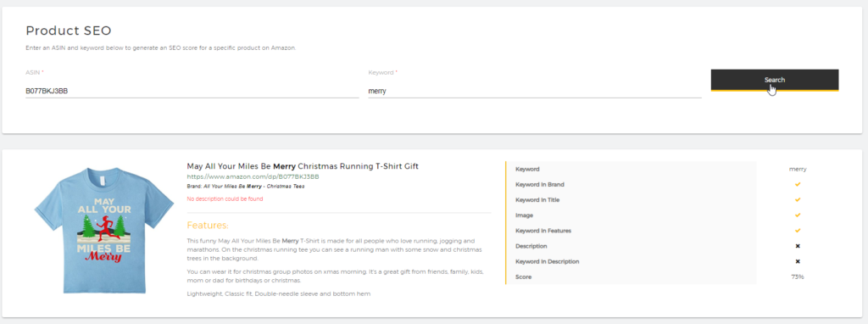Click the product title May All Your Miles
This screenshot has height=324, width=868.
303,166
